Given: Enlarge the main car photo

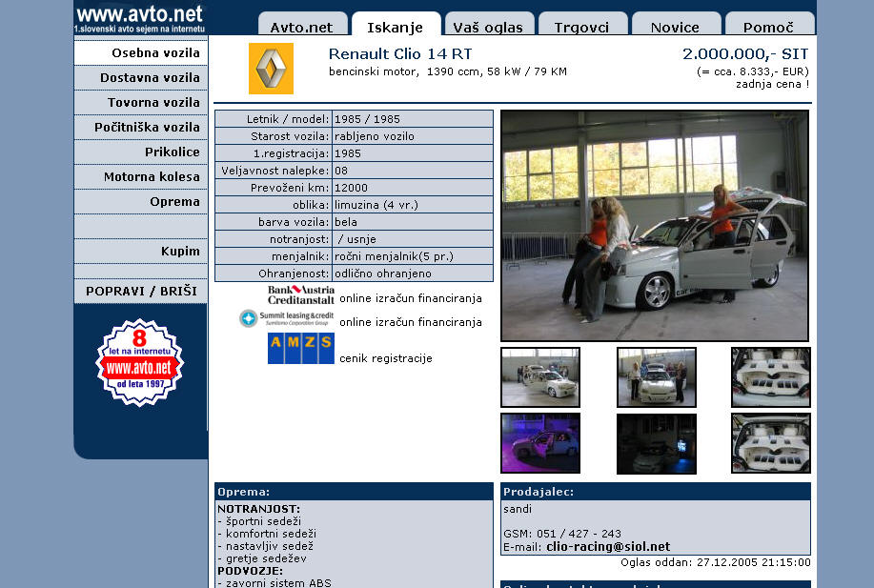Looking at the screenshot, I should pyautogui.click(x=655, y=226).
